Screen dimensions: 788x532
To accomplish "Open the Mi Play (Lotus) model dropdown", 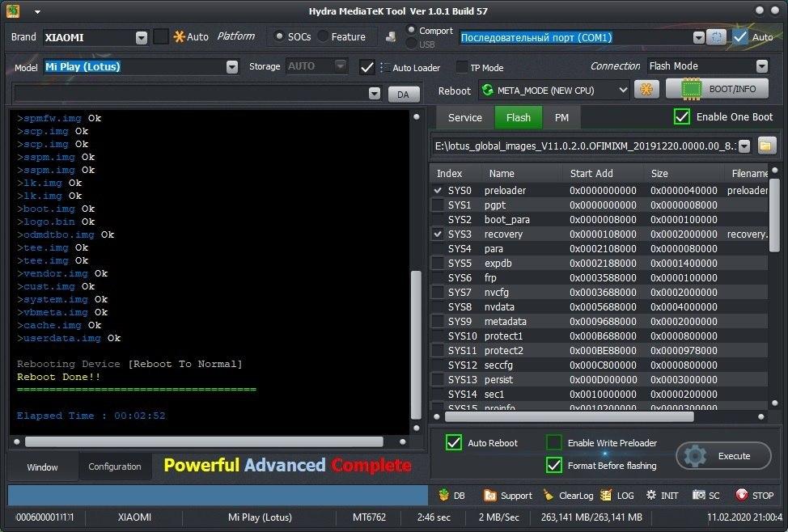I will (231, 67).
